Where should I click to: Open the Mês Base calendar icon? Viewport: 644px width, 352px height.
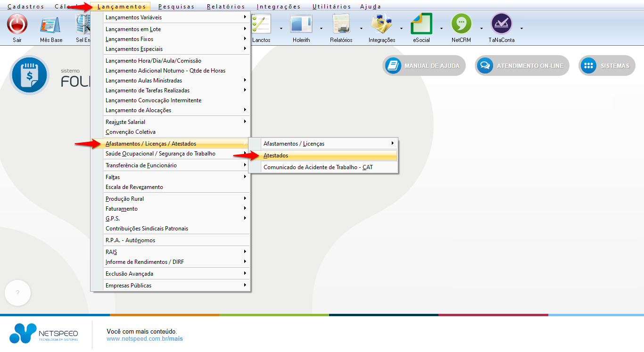click(51, 25)
